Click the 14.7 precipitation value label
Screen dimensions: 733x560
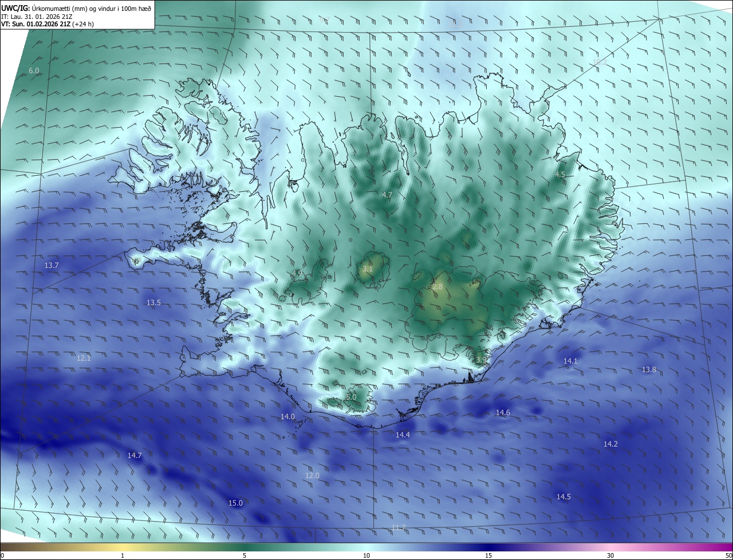coord(135,455)
